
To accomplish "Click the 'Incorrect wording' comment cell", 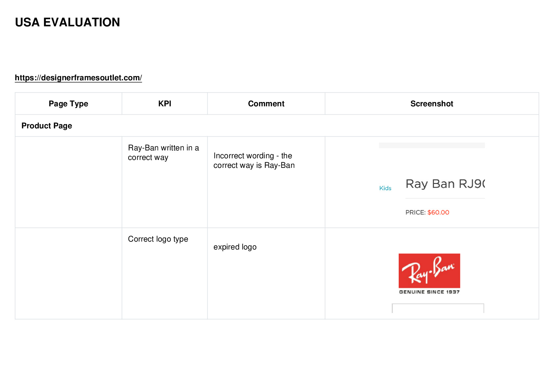I will tap(266, 182).
